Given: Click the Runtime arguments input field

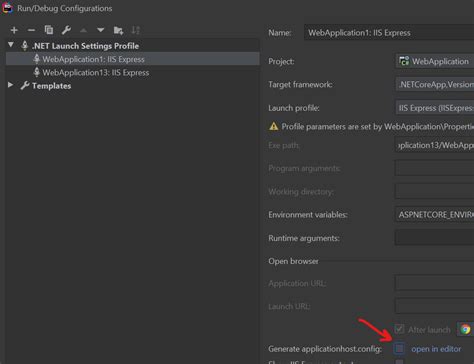Looking at the screenshot, I should 435,238.
